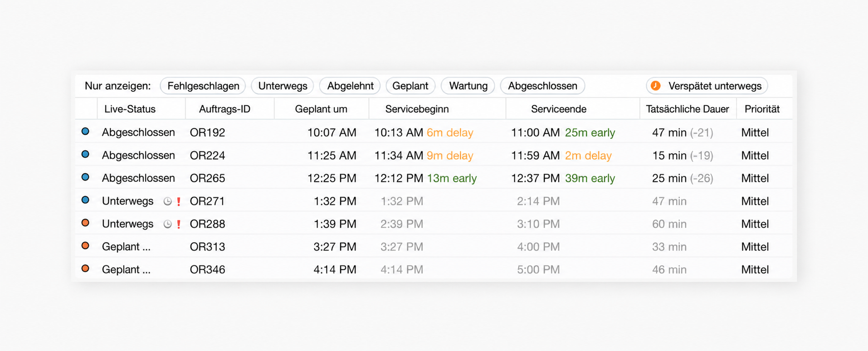
Task: Select order ID OR192
Action: click(x=207, y=132)
